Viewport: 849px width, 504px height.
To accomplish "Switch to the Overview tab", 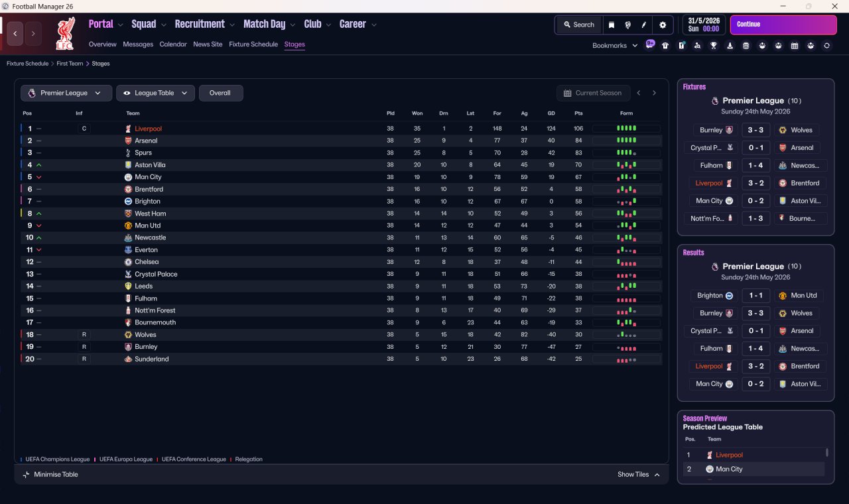I will click(x=103, y=44).
